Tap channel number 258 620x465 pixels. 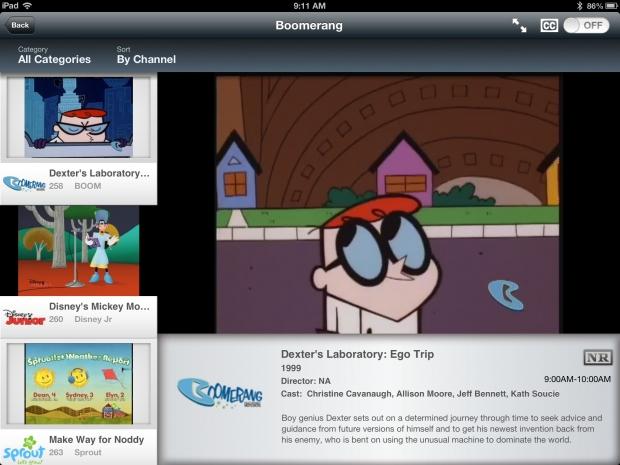pyautogui.click(x=56, y=186)
